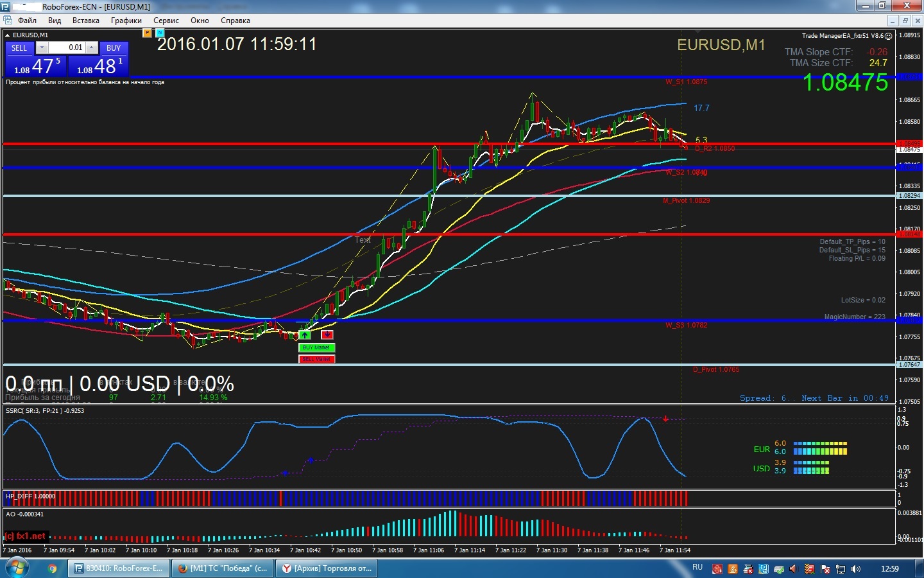
Task: Open the Окно menu
Action: (200, 21)
